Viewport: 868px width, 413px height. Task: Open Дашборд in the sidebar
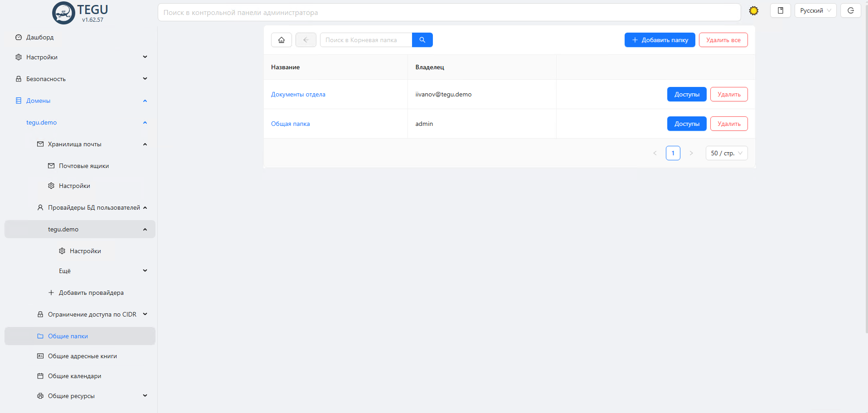point(40,37)
